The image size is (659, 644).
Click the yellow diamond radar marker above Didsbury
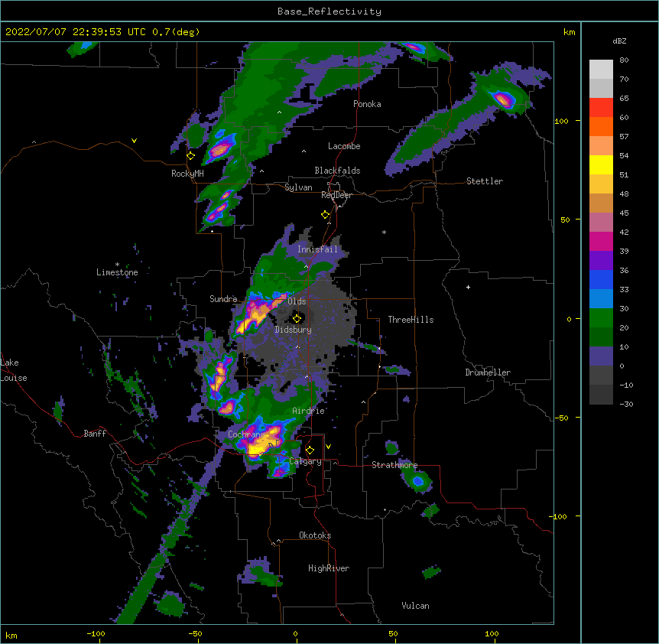pos(297,318)
